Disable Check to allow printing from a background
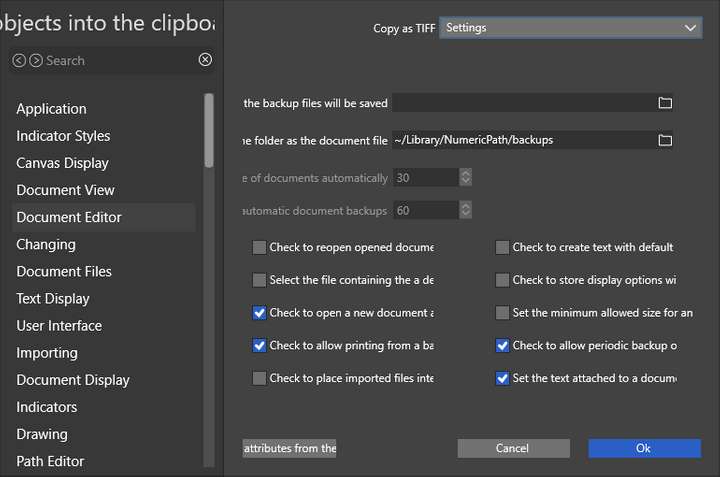This screenshot has width=720, height=477. [259, 345]
